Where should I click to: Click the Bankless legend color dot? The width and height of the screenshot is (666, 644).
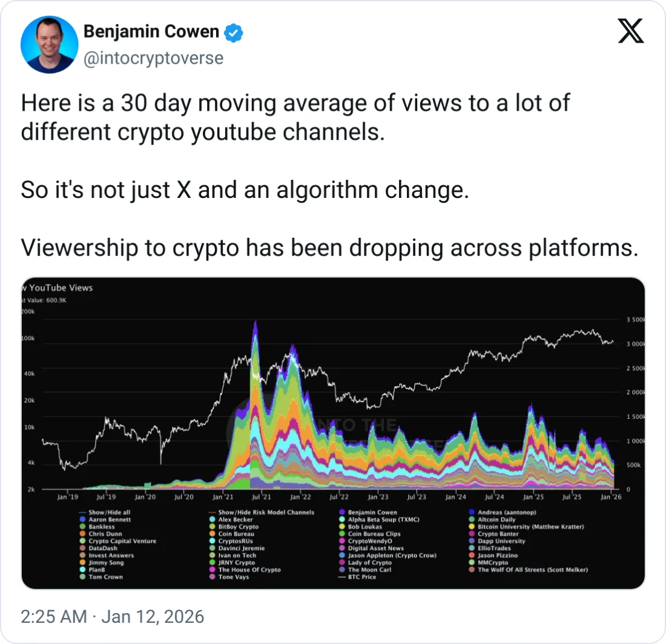click(x=83, y=527)
